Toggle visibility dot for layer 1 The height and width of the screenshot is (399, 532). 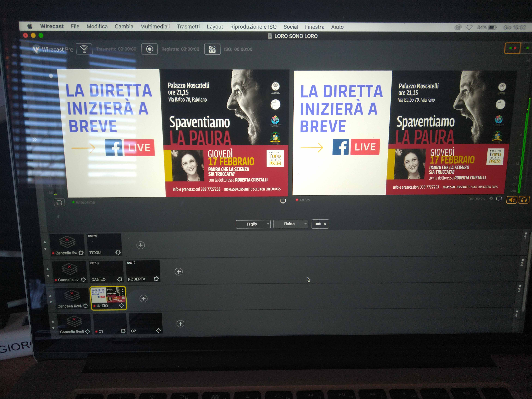526,233
